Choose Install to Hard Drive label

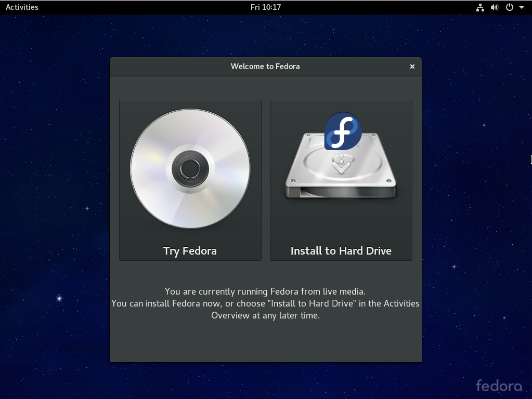(341, 251)
